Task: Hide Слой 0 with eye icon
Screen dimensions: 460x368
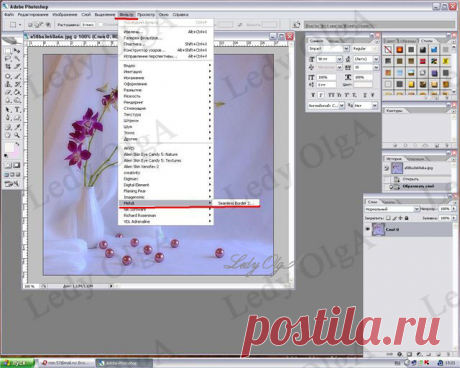Action: [368, 229]
